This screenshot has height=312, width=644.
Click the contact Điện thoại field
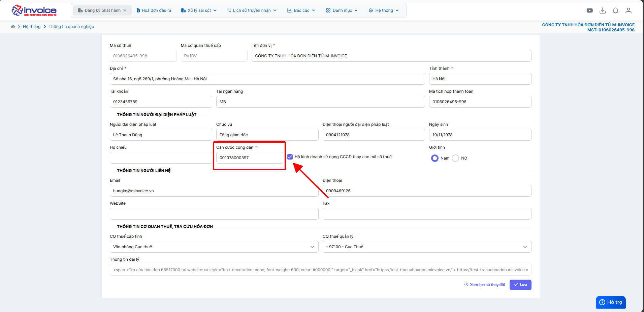coord(427,191)
